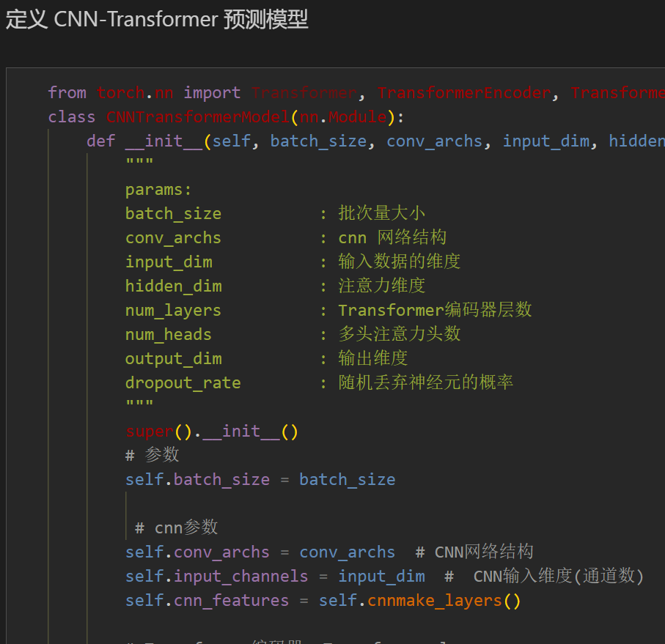Select the hidden_dim docstring entry
This screenshot has height=644, width=665.
(x=173, y=286)
